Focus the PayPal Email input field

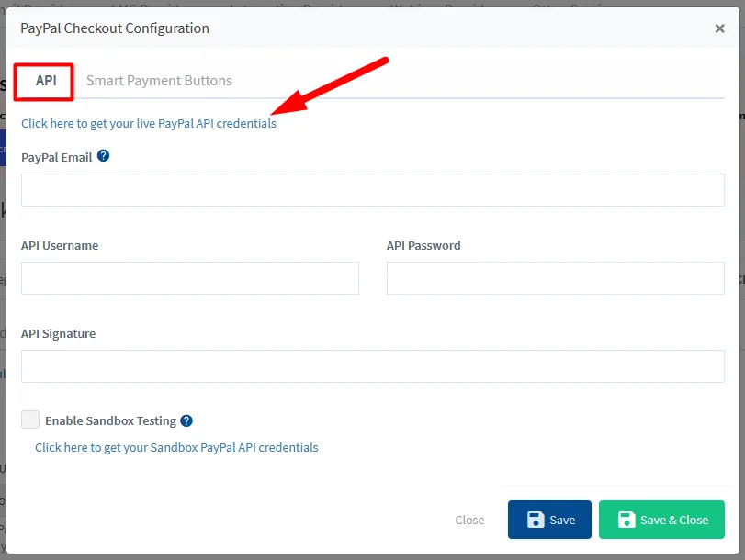373,190
